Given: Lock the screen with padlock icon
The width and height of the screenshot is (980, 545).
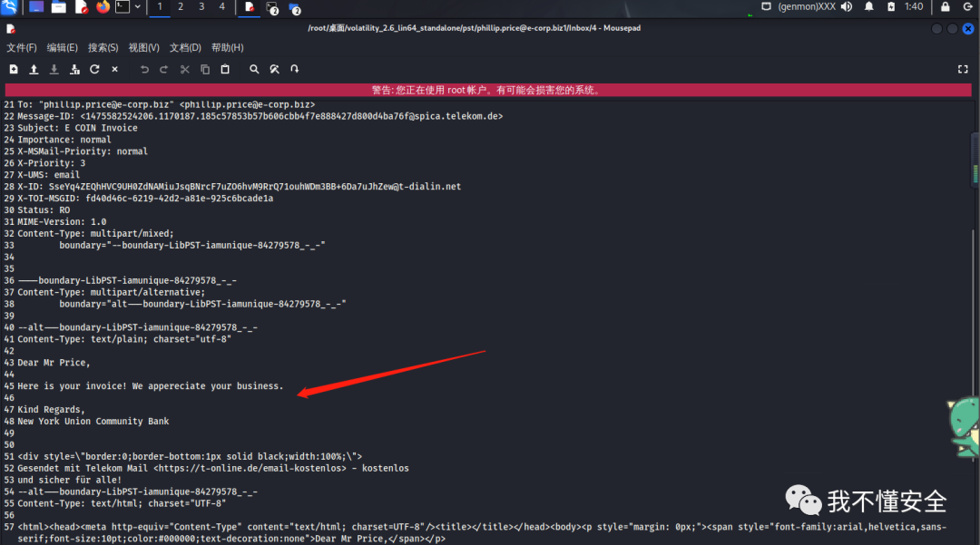Looking at the screenshot, I should point(945,7).
